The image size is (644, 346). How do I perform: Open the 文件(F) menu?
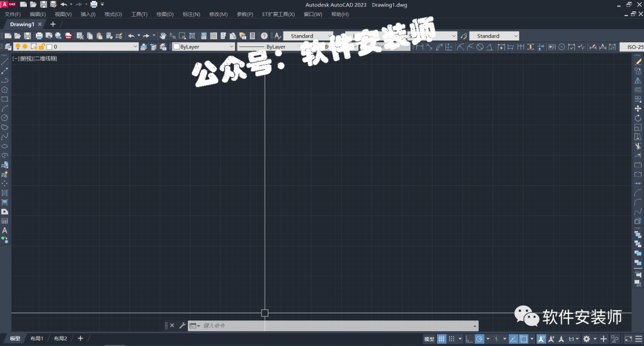[13, 14]
